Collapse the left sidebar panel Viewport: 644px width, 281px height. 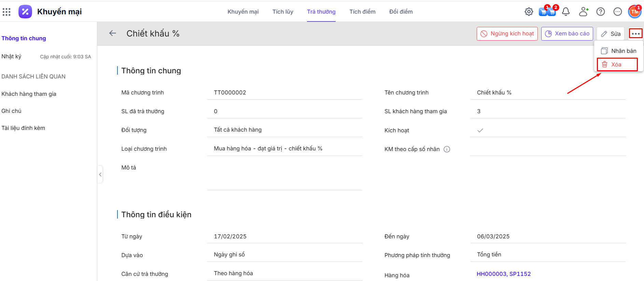pyautogui.click(x=100, y=175)
